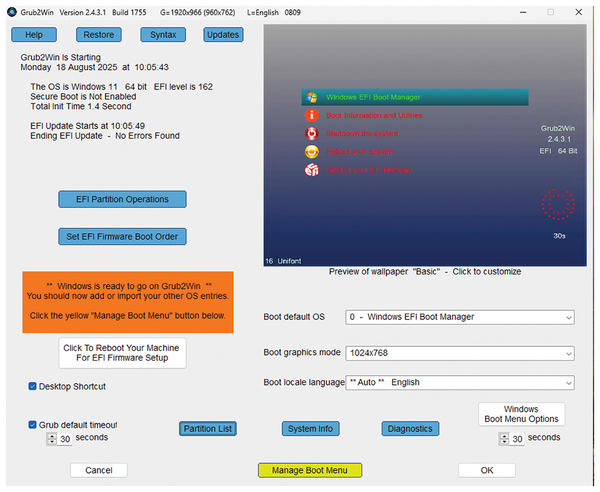Open the Help button at top
Screen dimensions: 600x492
[34, 35]
